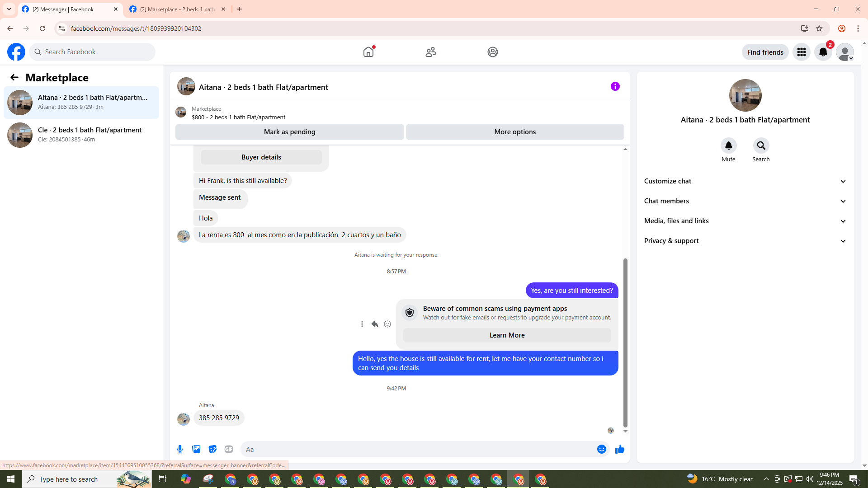The height and width of the screenshot is (488, 868).
Task: Switch to the Marketplace browser tab
Action: click(x=177, y=9)
